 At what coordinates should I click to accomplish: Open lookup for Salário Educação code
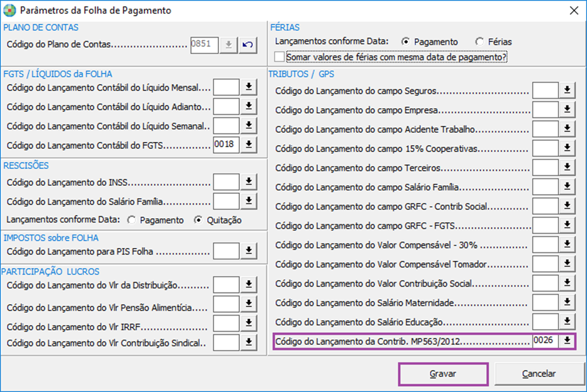point(567,322)
